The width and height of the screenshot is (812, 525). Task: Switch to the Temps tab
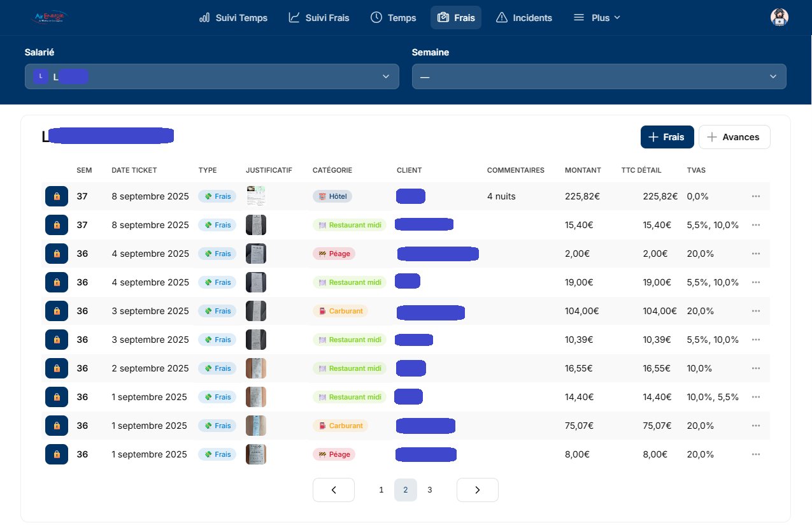(x=394, y=18)
